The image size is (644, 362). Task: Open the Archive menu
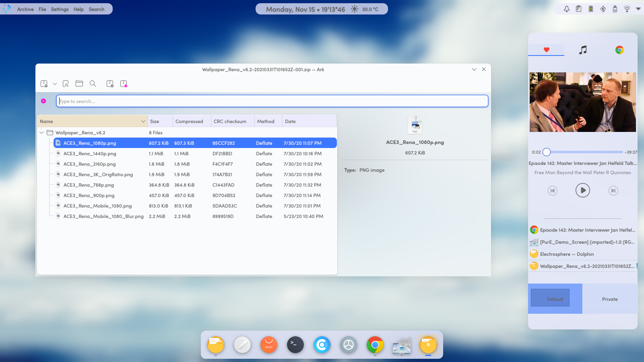click(25, 9)
